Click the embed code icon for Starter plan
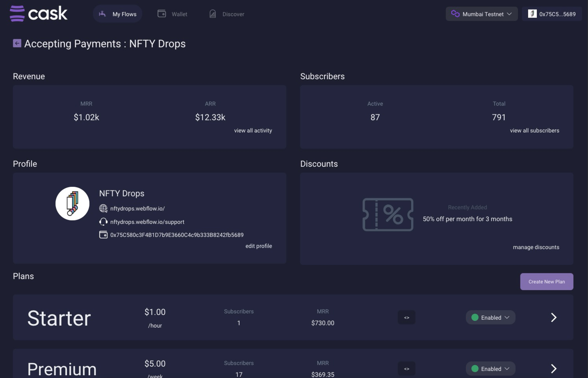 [406, 317]
